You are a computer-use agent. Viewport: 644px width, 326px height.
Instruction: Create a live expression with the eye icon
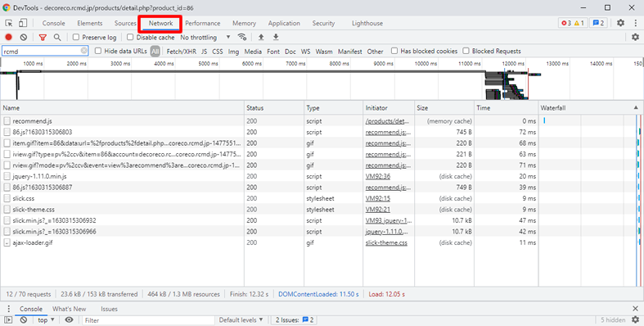point(69,319)
